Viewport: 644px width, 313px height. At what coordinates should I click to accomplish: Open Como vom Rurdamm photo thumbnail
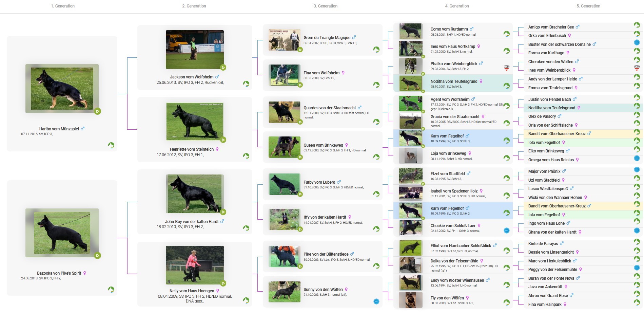pos(410,31)
